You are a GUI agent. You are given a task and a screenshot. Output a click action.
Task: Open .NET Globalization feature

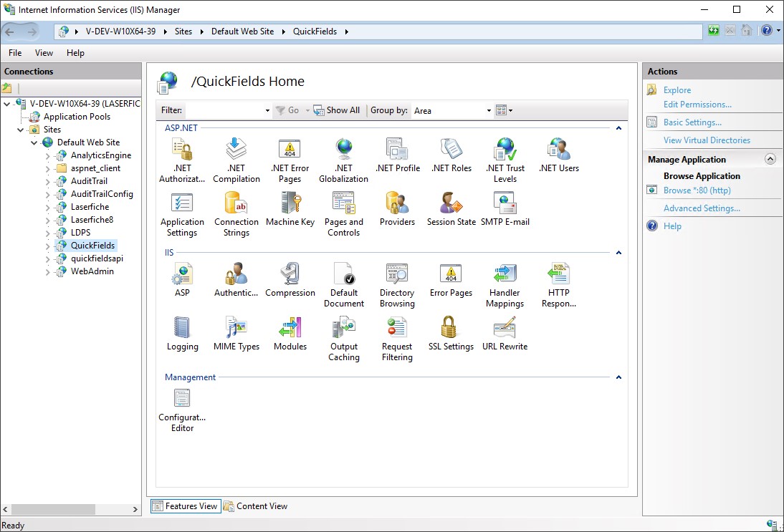click(x=343, y=160)
